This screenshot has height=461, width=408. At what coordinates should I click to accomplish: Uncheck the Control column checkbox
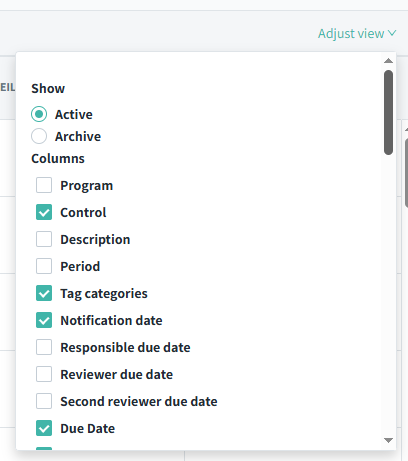pyautogui.click(x=44, y=212)
